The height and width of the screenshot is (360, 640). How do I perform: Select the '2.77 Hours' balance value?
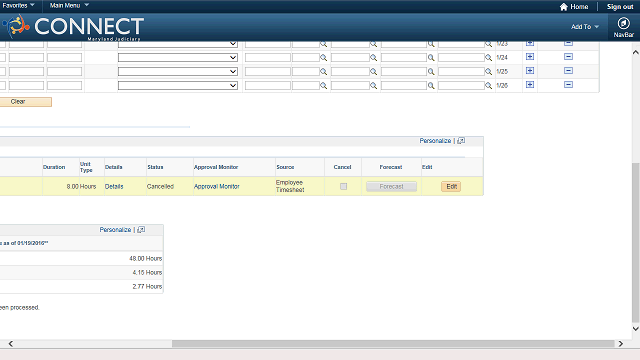pos(147,286)
